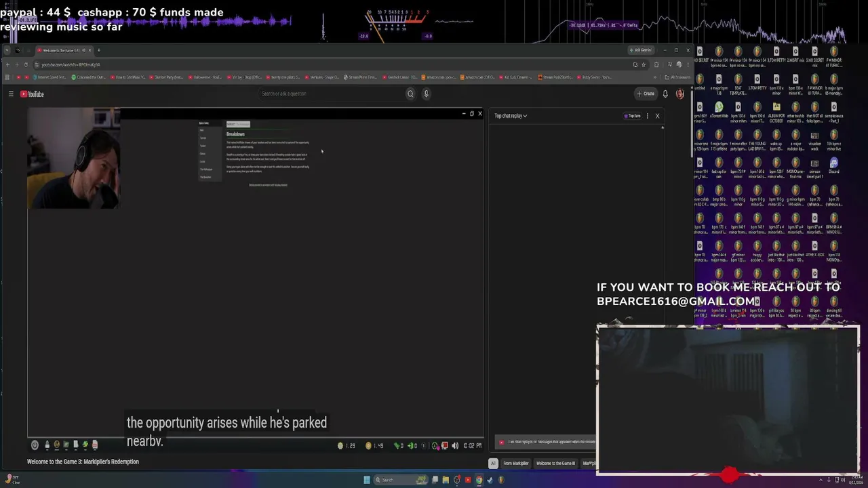This screenshot has height=488, width=868.
Task: Click the video title 'Welcome to the Game 3: Markiplier's Redemption'
Action: (83, 462)
